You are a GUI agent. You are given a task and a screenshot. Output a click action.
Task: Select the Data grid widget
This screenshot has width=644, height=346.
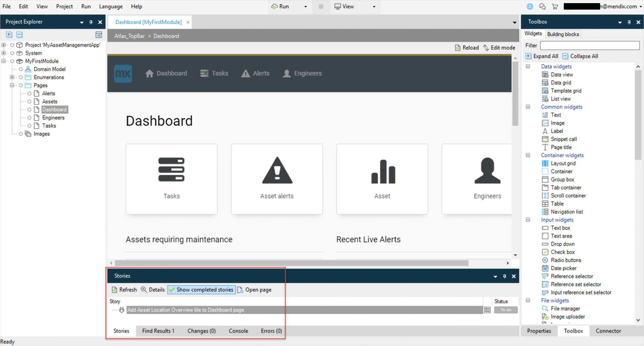[561, 83]
